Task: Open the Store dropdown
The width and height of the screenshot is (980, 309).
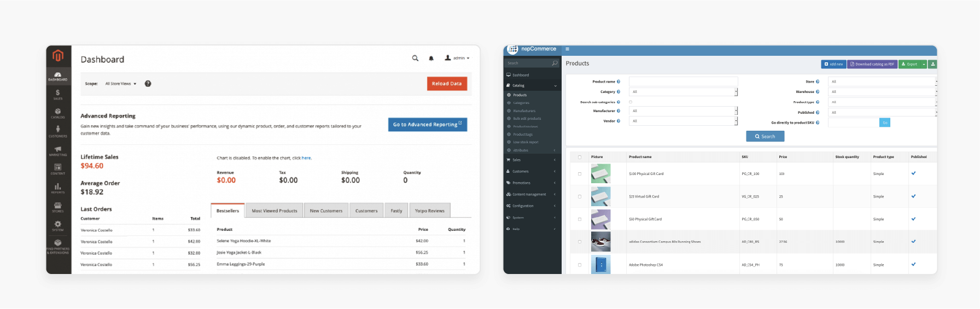Action: [883, 81]
